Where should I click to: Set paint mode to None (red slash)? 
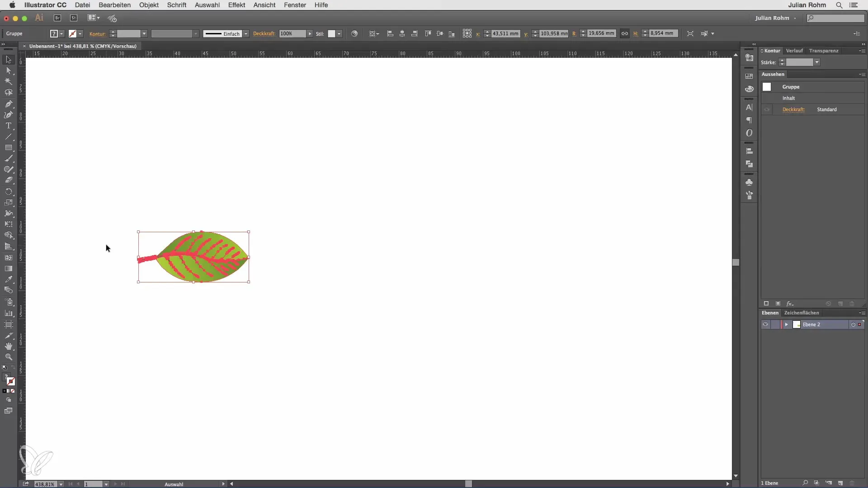13,391
